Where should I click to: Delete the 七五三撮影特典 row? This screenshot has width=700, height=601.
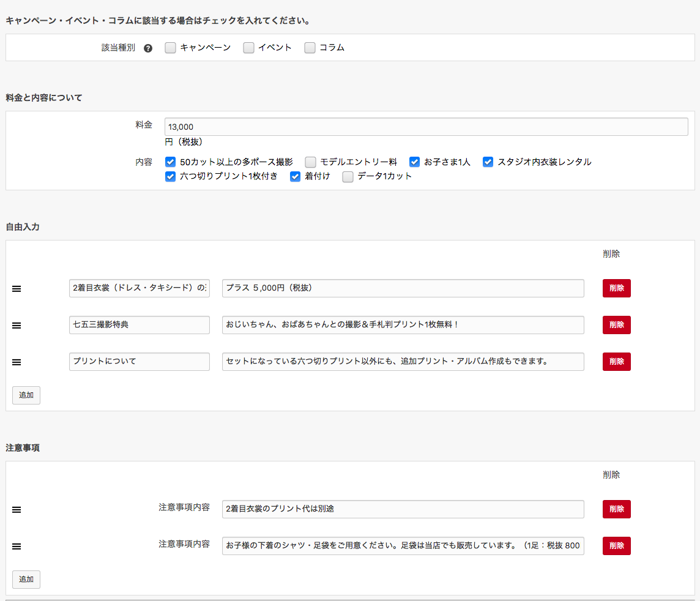pos(616,325)
